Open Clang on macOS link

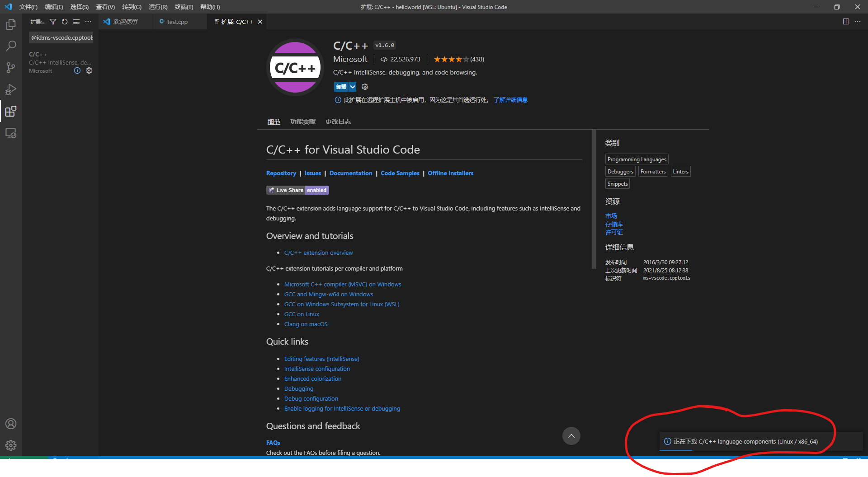coord(306,324)
